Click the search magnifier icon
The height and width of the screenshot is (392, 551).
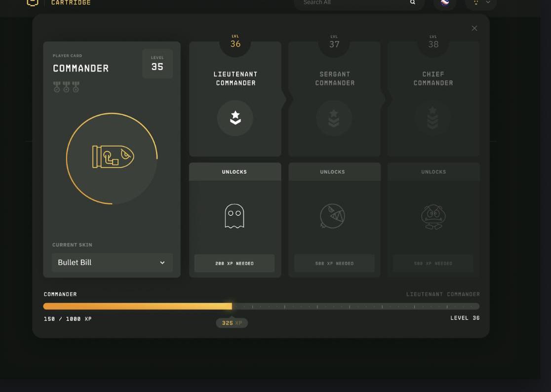pos(412,3)
